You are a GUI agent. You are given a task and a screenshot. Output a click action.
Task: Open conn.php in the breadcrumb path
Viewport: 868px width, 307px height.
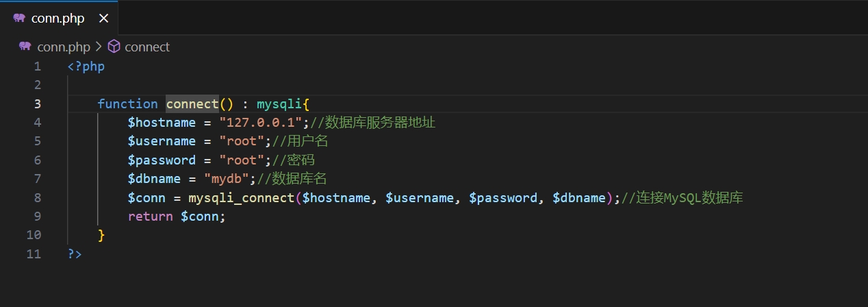tap(64, 47)
